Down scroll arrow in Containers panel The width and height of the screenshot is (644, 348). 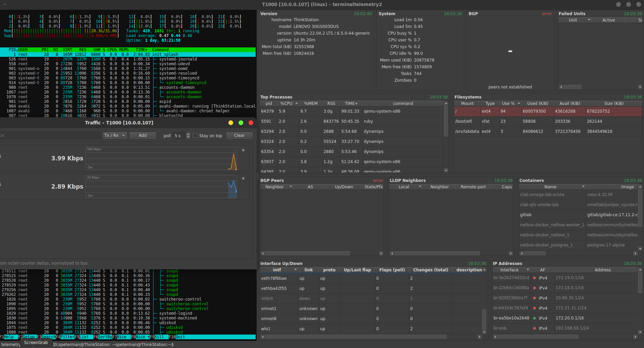(x=640, y=249)
